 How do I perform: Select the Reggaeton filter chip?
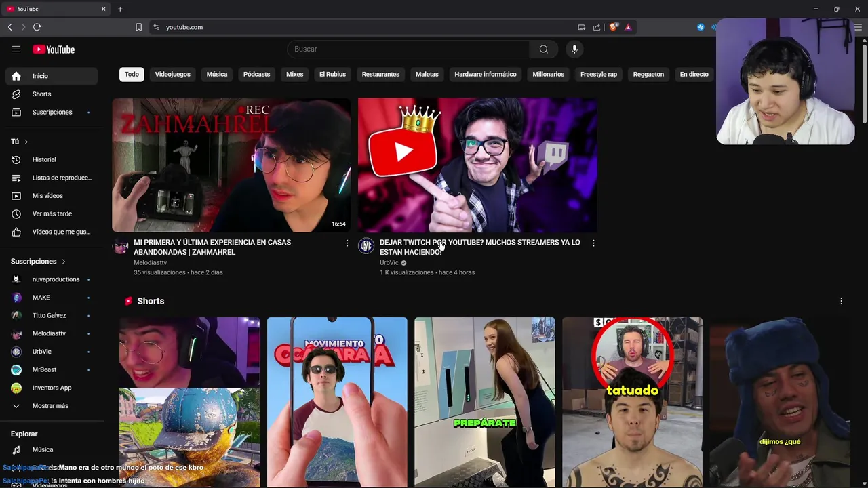point(648,74)
